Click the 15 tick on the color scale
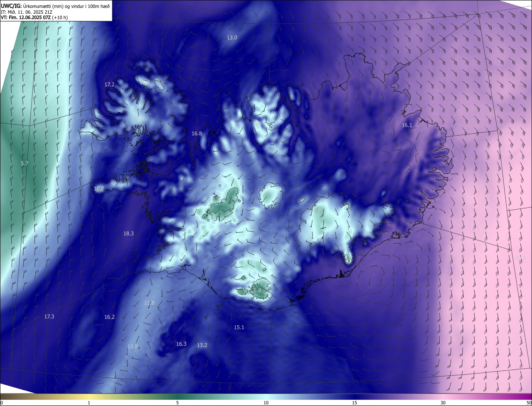 click(355, 403)
